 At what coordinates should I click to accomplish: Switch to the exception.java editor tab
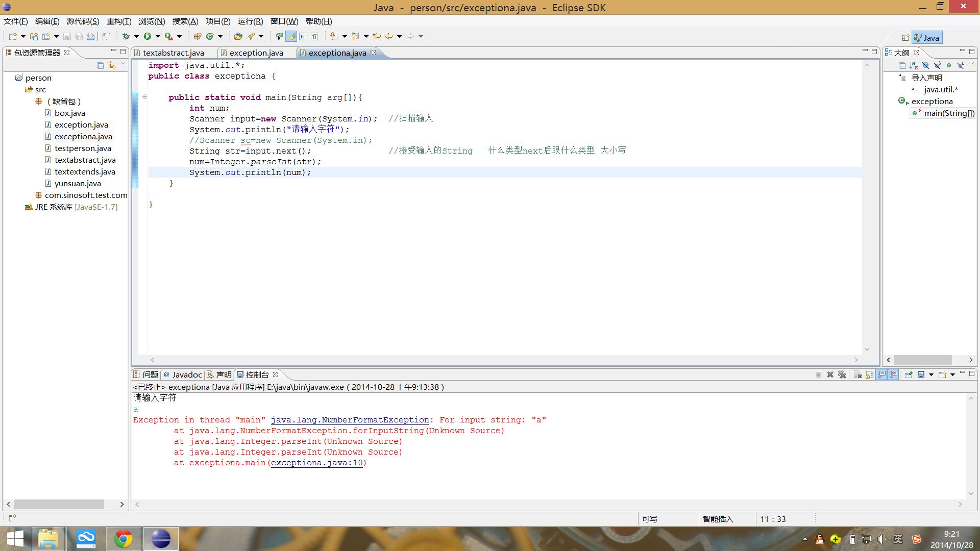click(x=256, y=53)
